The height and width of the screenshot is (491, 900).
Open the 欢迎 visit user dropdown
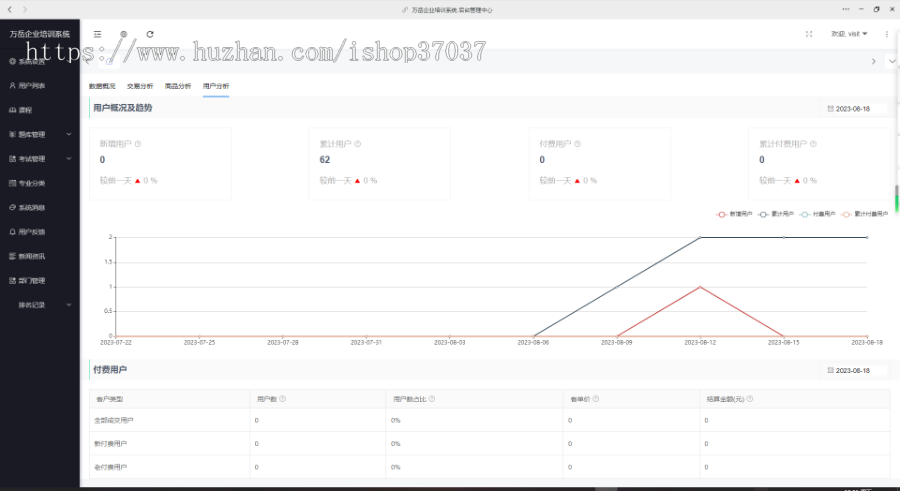coord(849,34)
